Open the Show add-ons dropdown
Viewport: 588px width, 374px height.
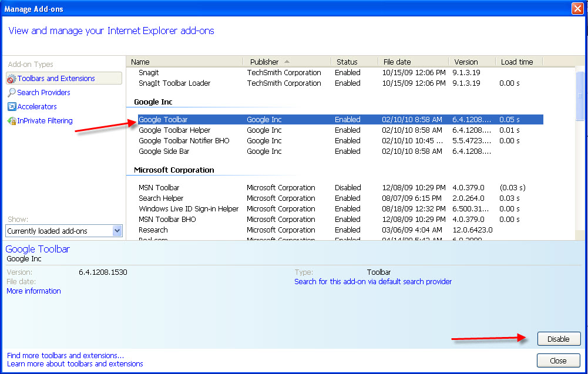click(117, 231)
